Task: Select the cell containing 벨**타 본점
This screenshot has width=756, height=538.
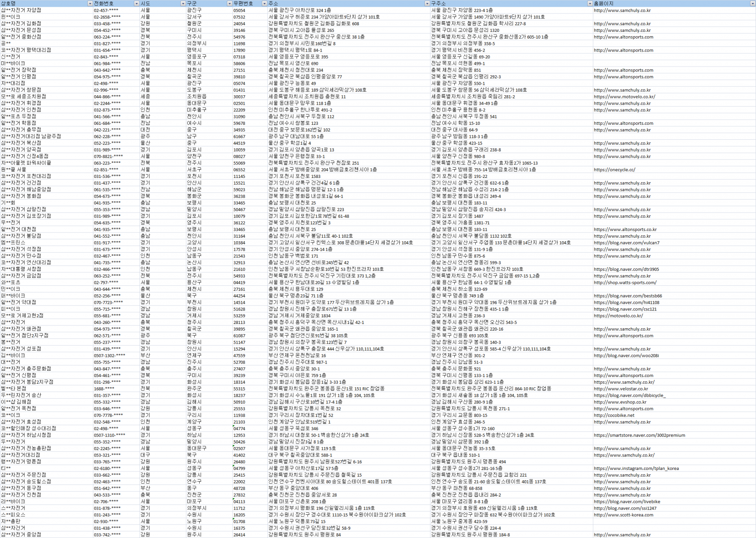Action: [x=13, y=388]
